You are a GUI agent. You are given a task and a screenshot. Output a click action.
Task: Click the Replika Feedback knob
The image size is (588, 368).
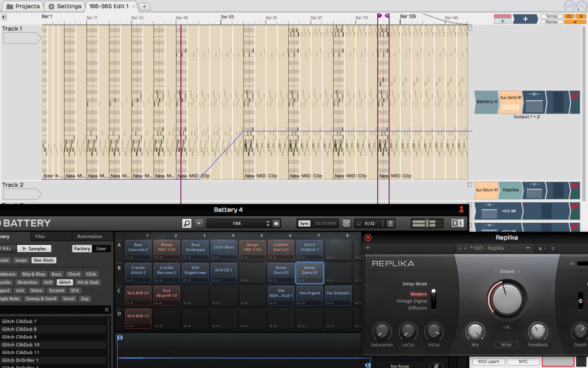(x=538, y=332)
